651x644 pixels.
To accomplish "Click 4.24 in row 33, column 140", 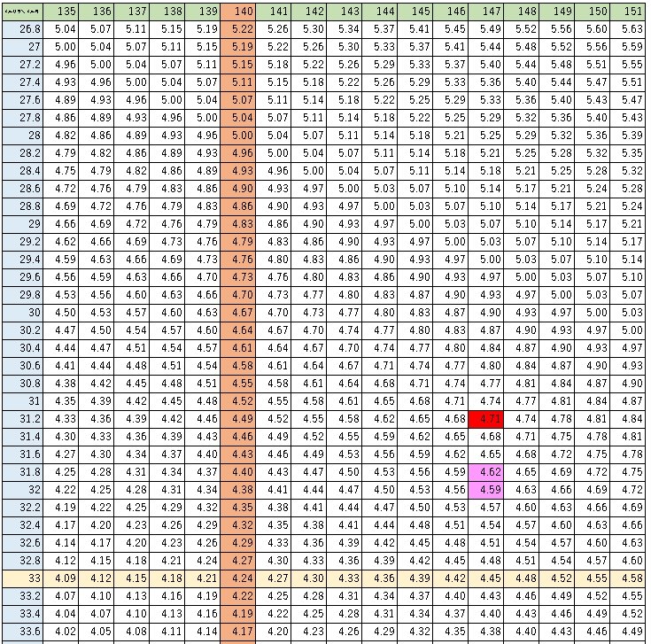I will click(238, 578).
